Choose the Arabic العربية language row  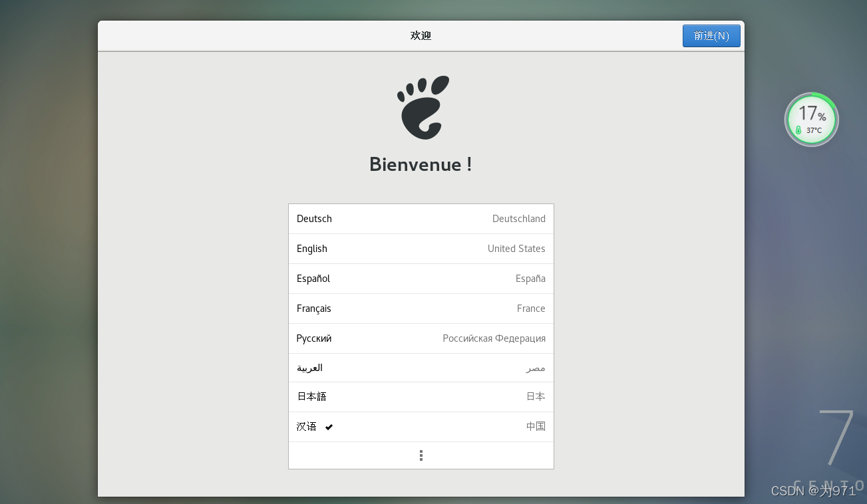click(x=421, y=368)
